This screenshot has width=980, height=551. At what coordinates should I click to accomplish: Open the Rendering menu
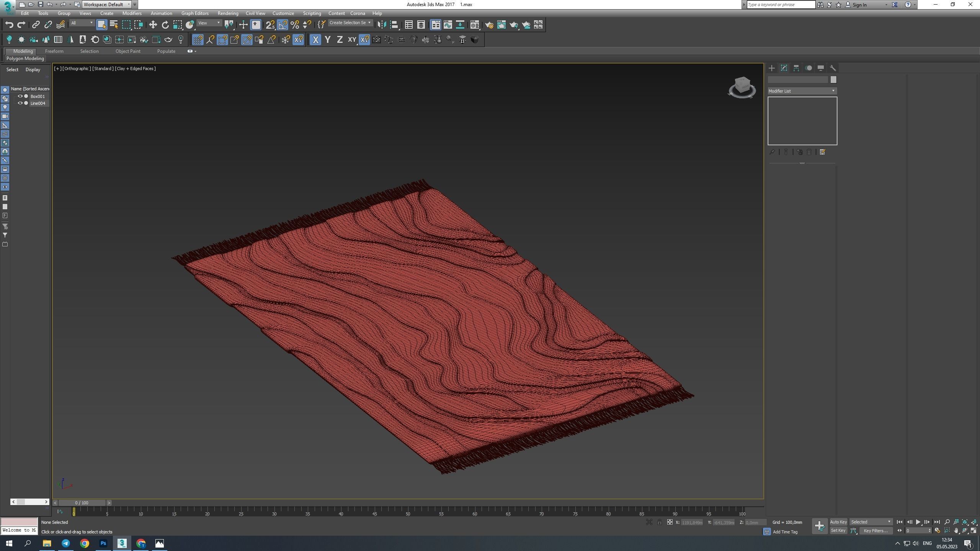tap(228, 13)
